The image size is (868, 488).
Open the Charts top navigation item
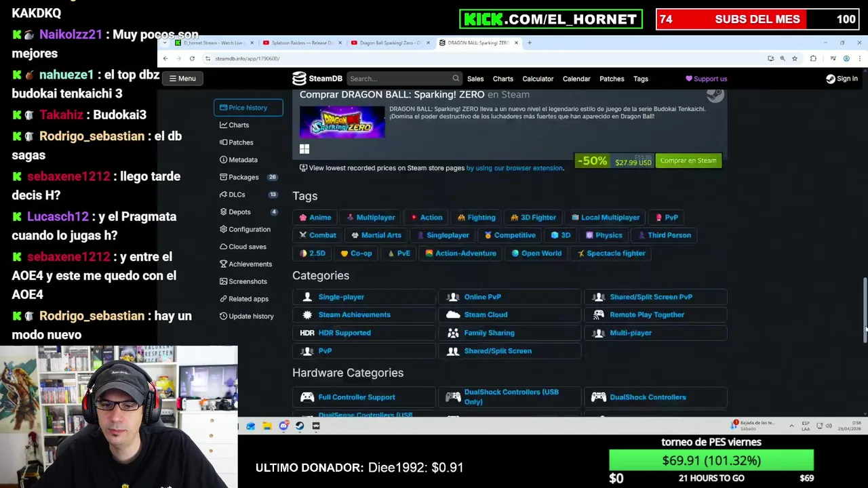502,79
